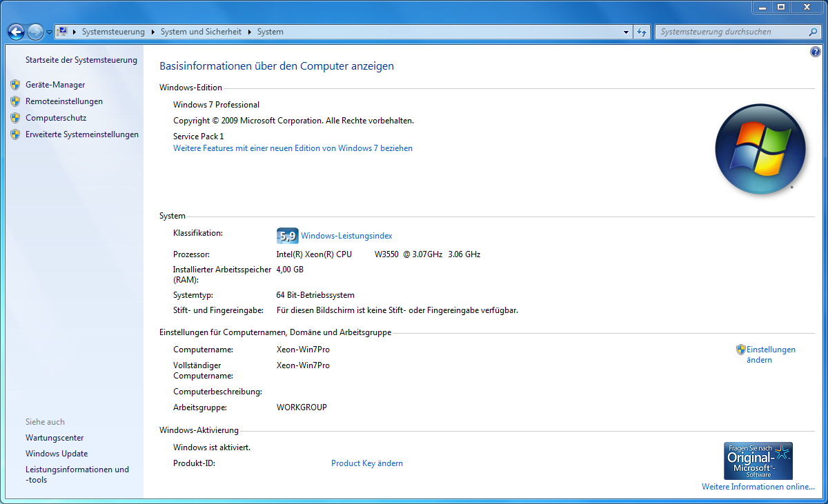This screenshot has width=828, height=504.
Task: Expand the arrow after System und Sicherheit breadcrumb
Action: 250,32
